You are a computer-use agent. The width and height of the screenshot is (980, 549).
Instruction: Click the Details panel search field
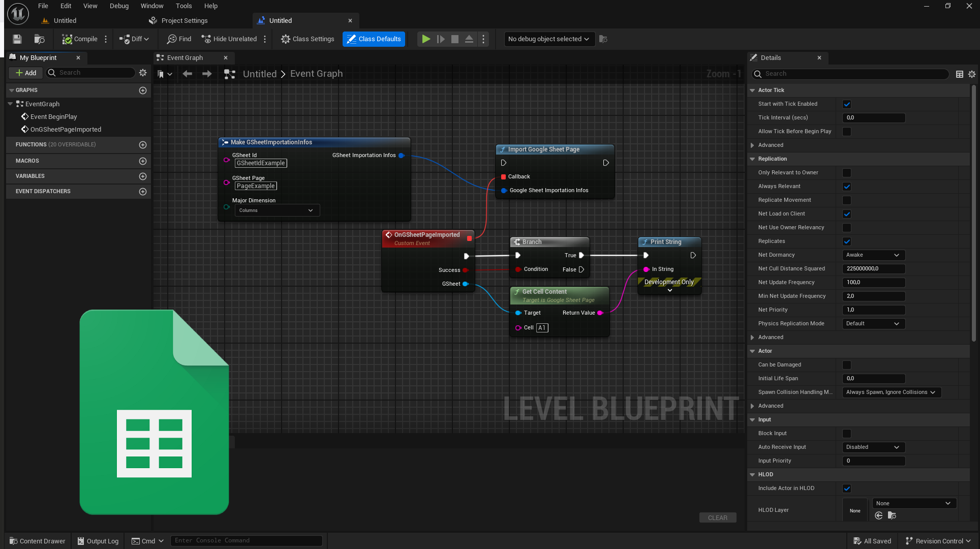point(850,74)
